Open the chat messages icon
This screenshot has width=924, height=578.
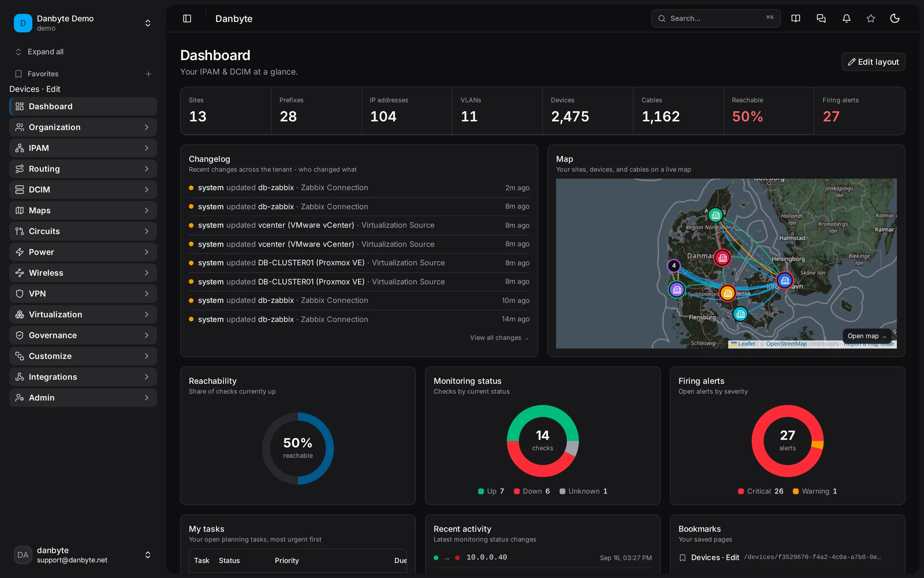(821, 18)
